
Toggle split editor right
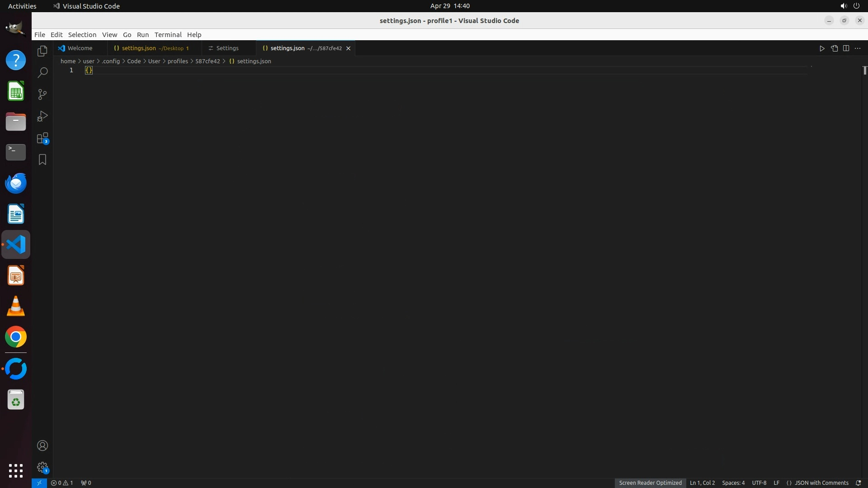click(x=846, y=48)
